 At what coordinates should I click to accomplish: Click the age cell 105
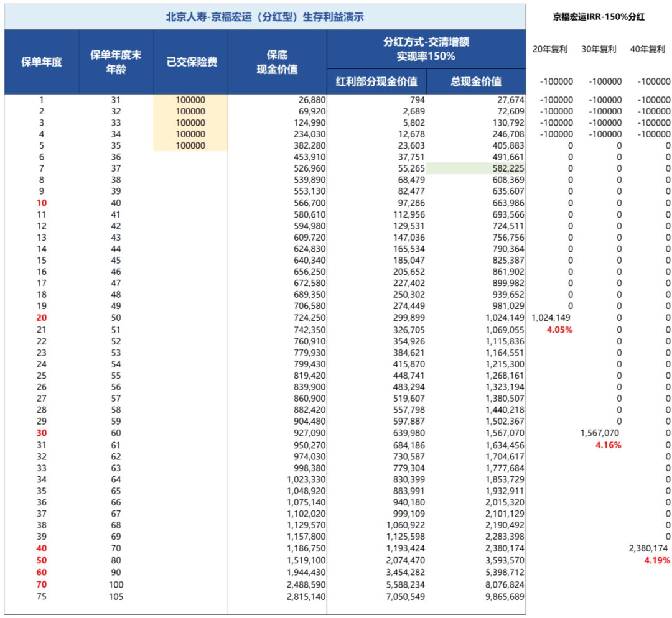click(116, 597)
